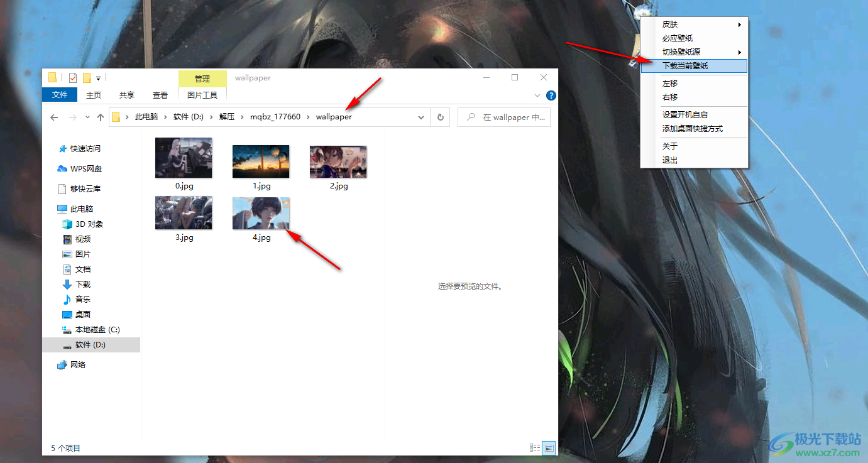Select the 2.jpg thumbnail
The height and width of the screenshot is (463, 868).
pos(338,161)
